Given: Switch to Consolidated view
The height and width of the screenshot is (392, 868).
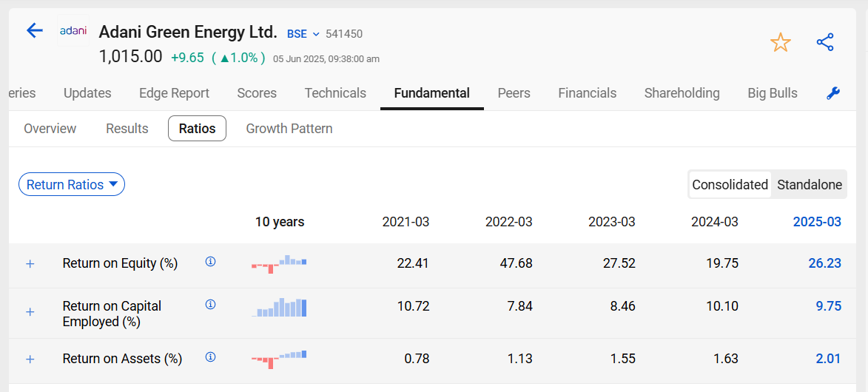Looking at the screenshot, I should point(730,184).
